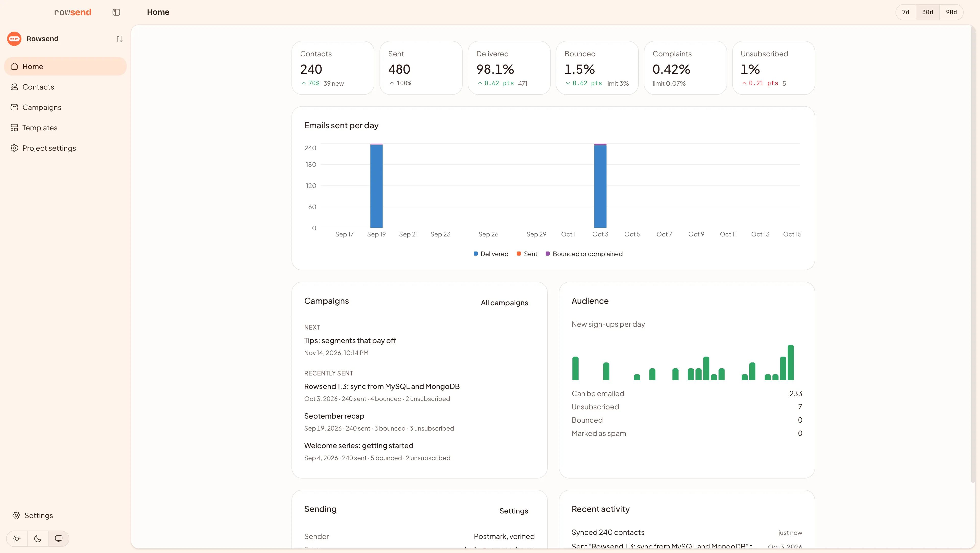The height and width of the screenshot is (553, 980).
Task: Select the 30d time range
Action: [x=927, y=12]
